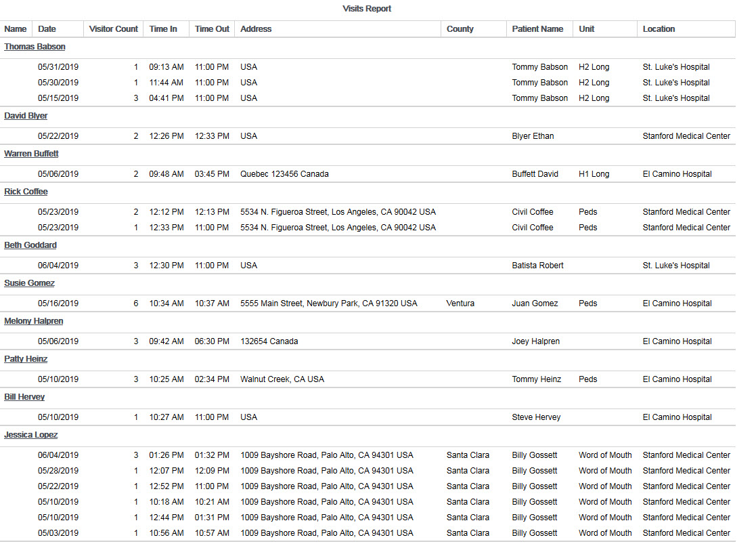Open the Susie Gomez visitor link
This screenshot has height=546, width=756.
(29, 283)
